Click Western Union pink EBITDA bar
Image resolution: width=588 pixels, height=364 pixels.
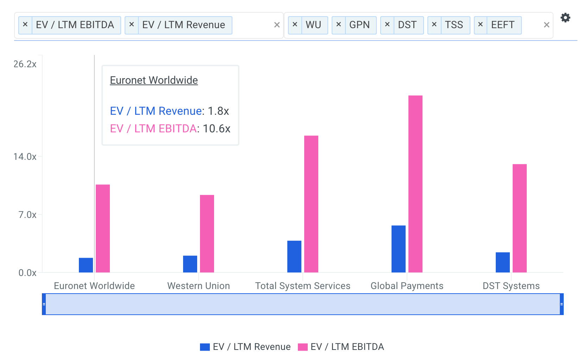pos(207,234)
